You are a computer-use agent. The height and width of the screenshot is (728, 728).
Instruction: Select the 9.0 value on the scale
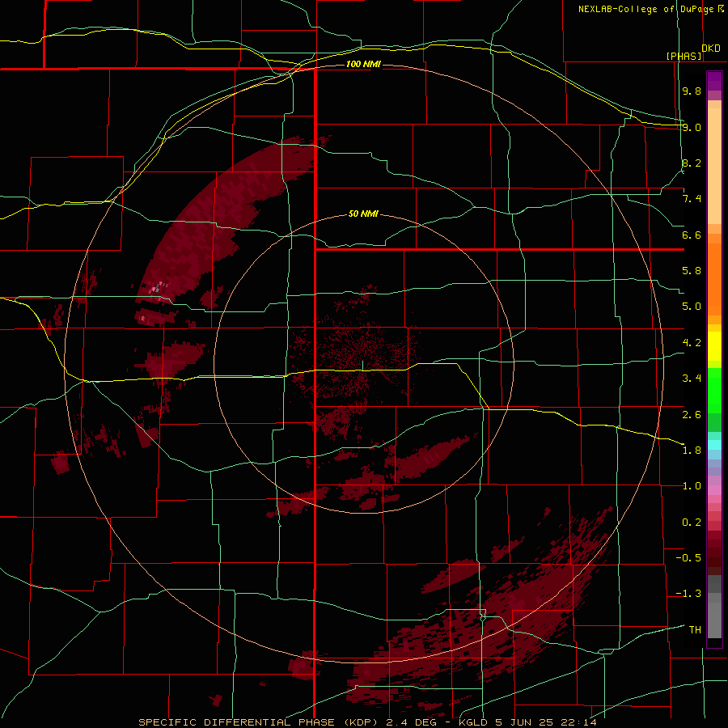point(692,127)
